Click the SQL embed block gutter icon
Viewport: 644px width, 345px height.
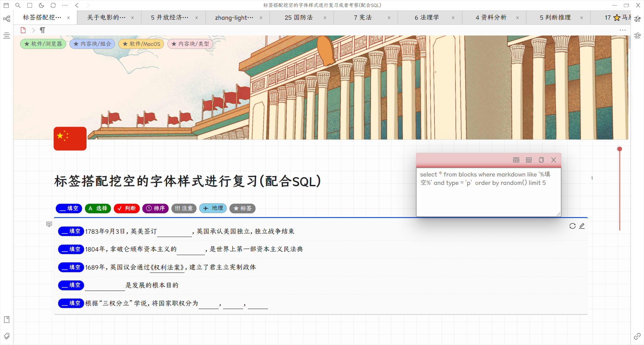[49, 224]
